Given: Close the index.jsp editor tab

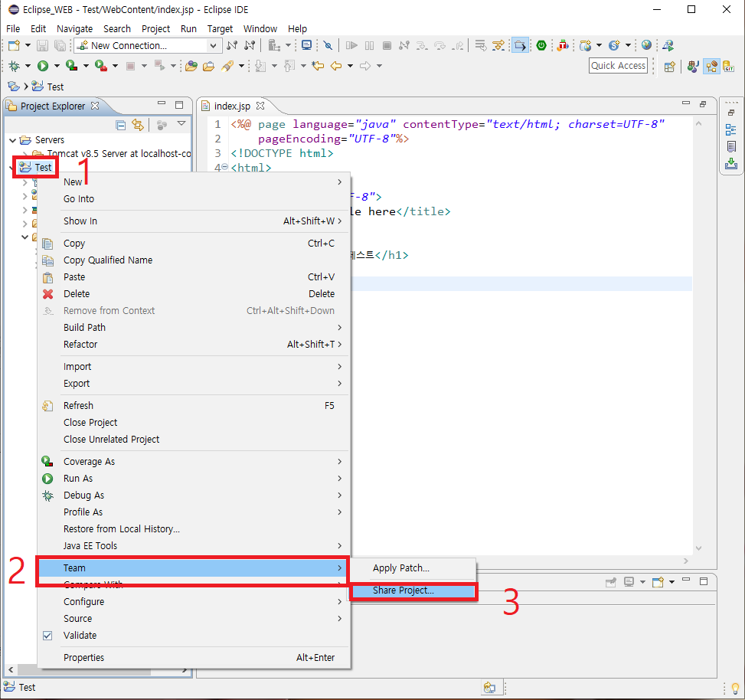Looking at the screenshot, I should 260,106.
